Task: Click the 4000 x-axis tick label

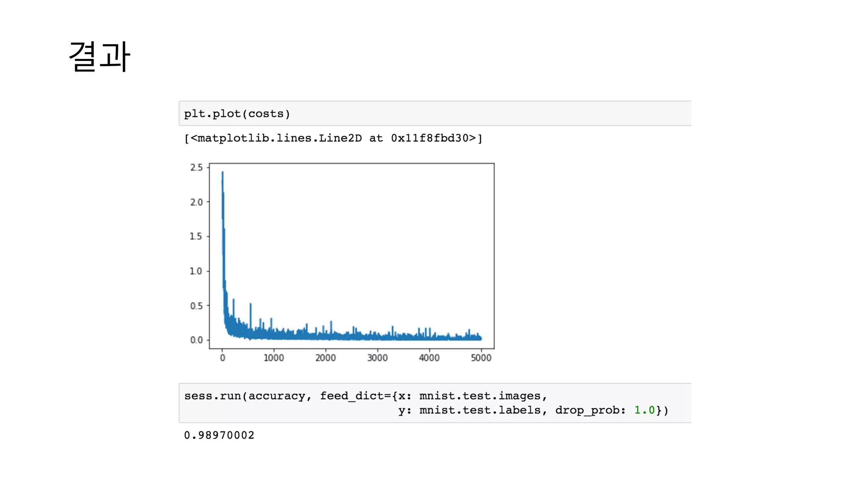Action: point(429,358)
